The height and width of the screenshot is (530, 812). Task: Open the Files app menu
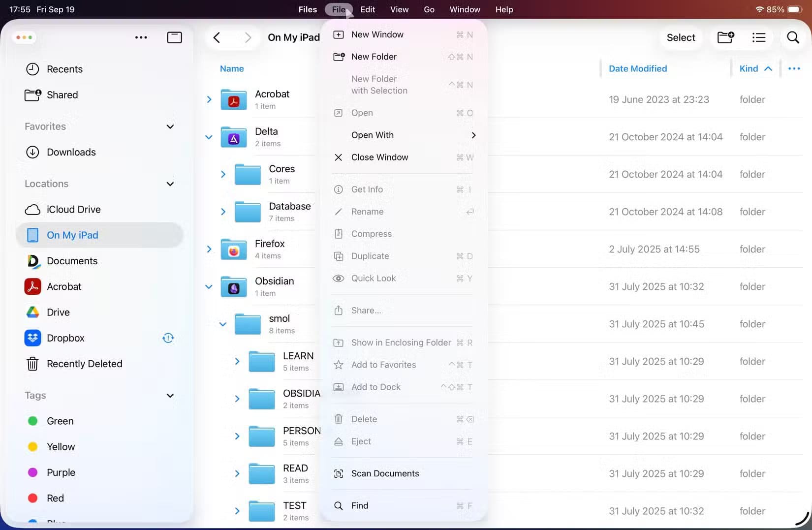[308, 9]
